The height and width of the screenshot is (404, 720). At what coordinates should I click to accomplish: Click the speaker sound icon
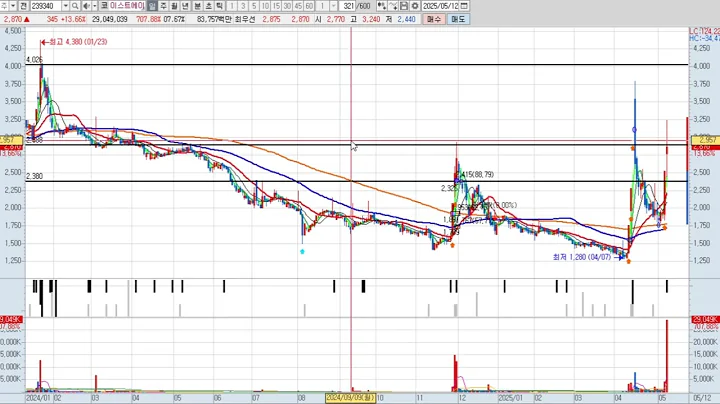point(86,6)
